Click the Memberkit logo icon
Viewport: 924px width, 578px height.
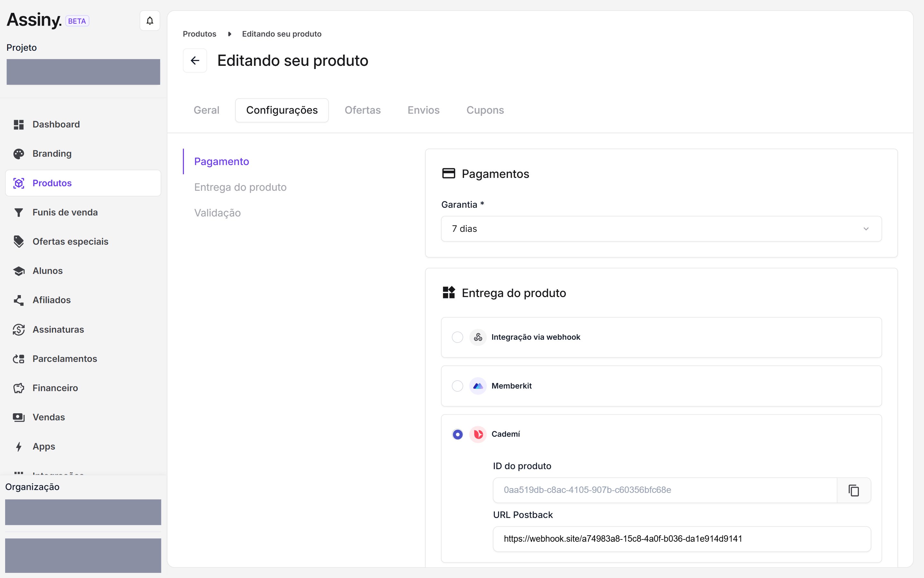point(478,386)
